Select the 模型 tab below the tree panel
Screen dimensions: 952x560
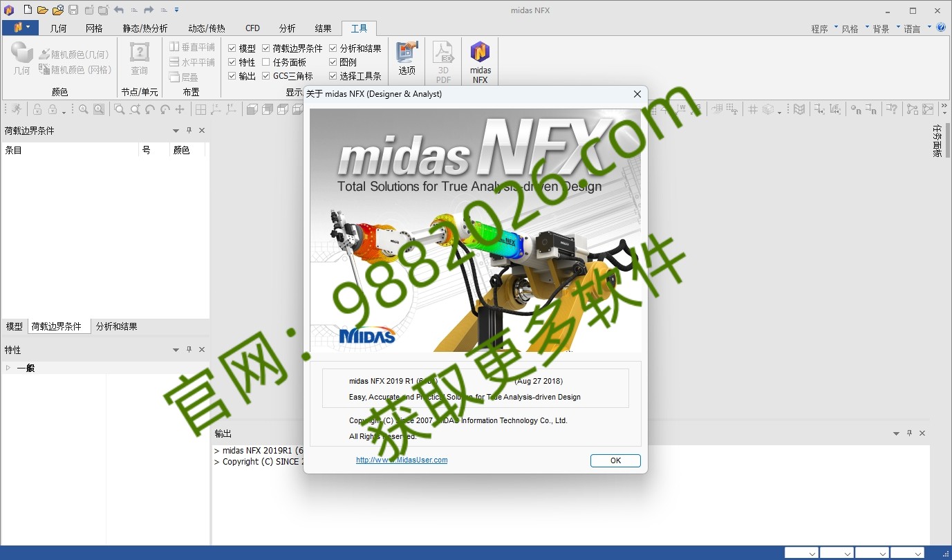(x=14, y=326)
